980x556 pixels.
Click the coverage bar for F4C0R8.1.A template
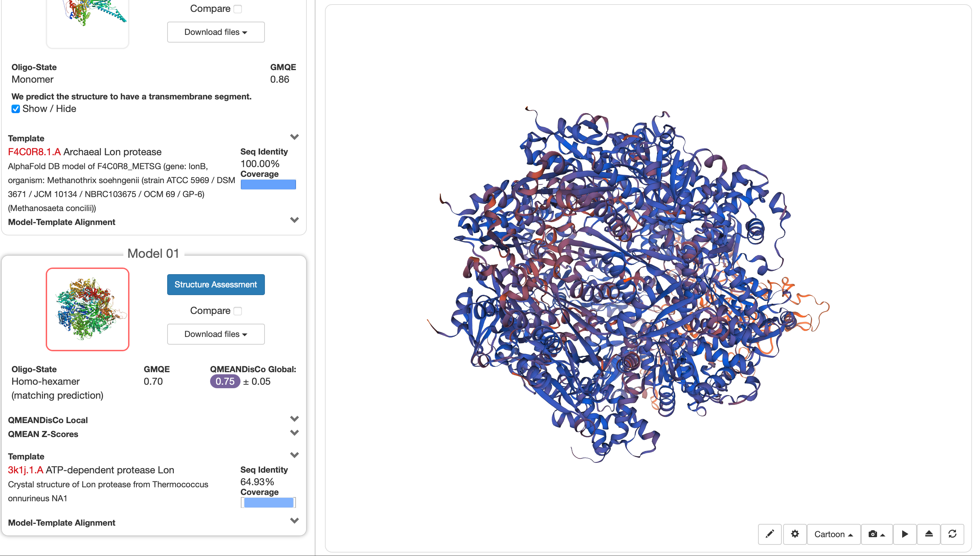(268, 185)
